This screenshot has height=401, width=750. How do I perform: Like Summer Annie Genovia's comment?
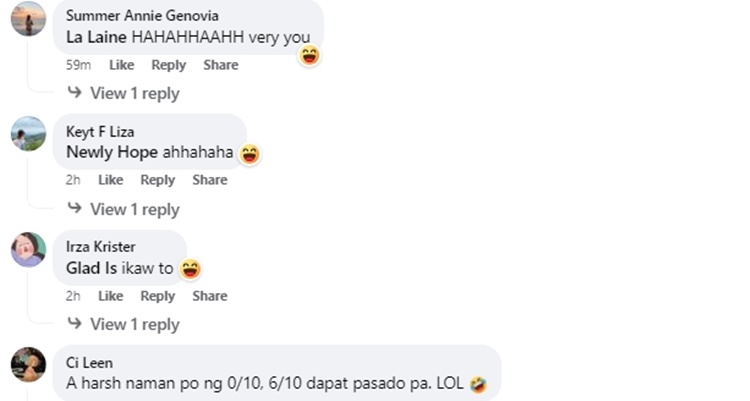(121, 65)
